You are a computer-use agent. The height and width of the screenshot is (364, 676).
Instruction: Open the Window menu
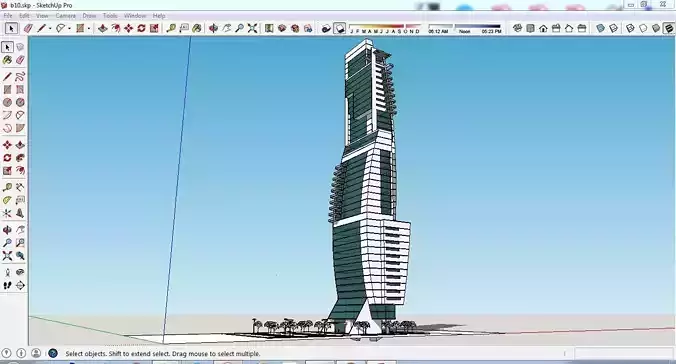(x=135, y=16)
